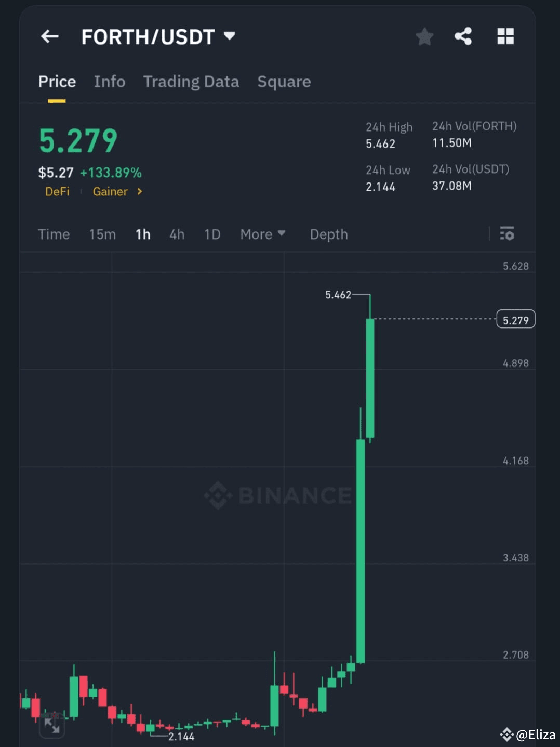View the Info tab
Screen dimensions: 560x747
coord(109,82)
